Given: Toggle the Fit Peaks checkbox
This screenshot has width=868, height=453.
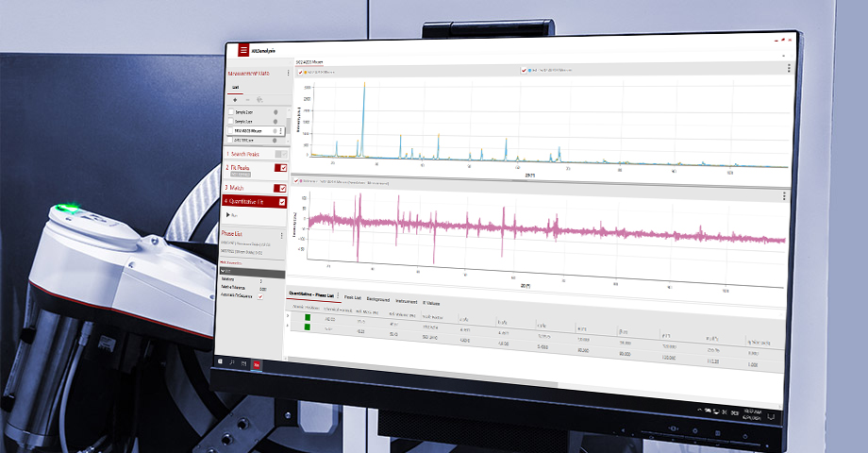Looking at the screenshot, I should tap(280, 168).
